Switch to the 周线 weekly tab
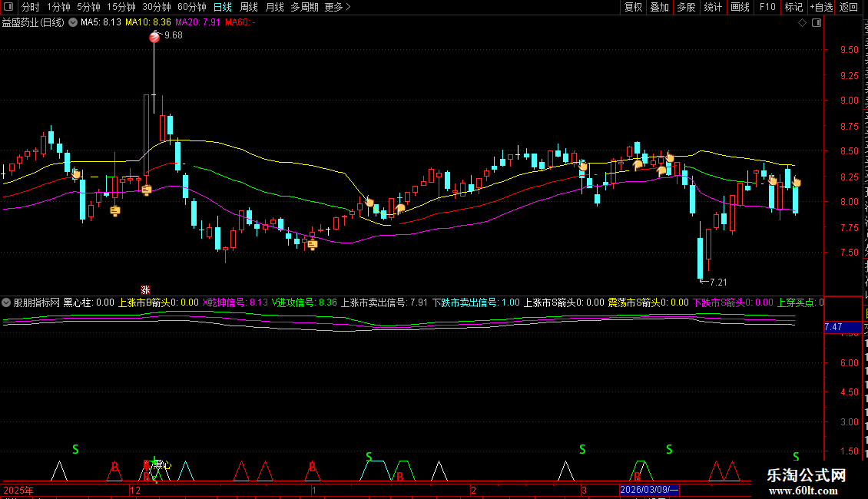868x499 pixels. pyautogui.click(x=249, y=7)
